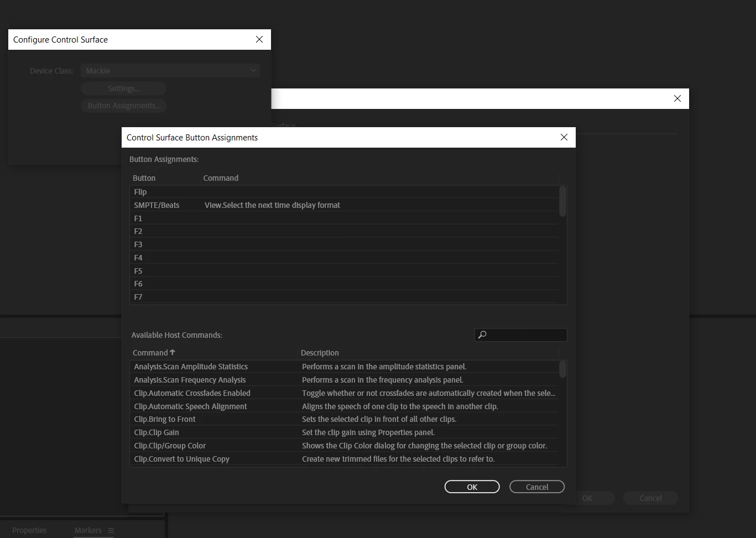Select 'Analysis.Scan Frequency Analysis' command
Screen dimensions: 756x538
click(190, 380)
